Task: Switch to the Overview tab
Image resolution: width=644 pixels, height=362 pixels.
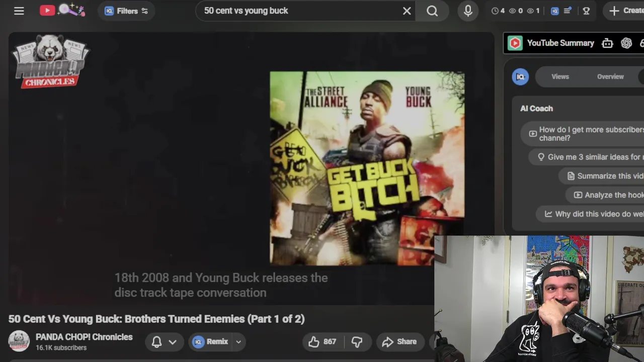Action: (610, 76)
